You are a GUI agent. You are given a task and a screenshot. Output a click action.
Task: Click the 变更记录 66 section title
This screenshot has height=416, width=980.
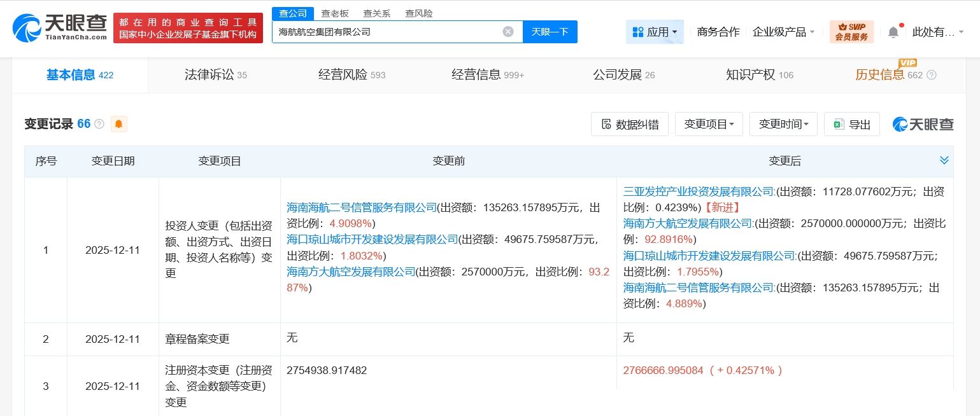pos(57,124)
